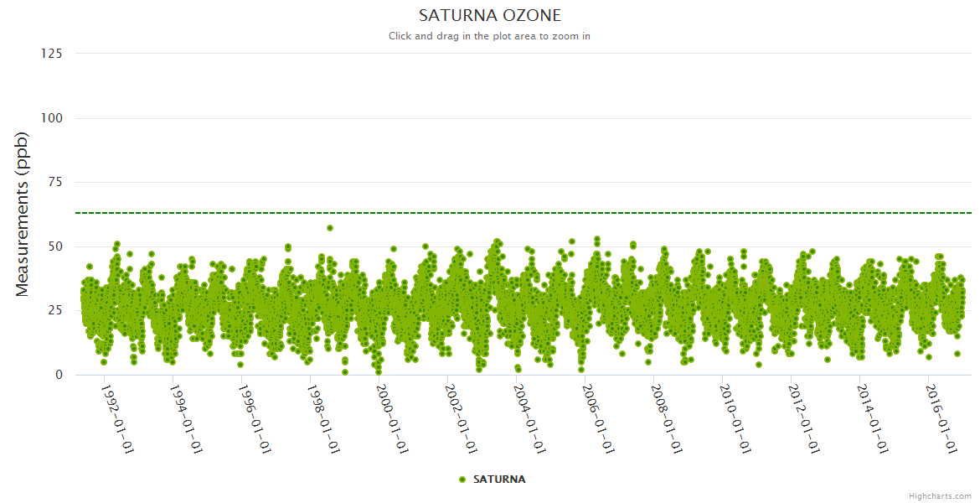Click the 100 y-axis tick label
Image resolution: width=980 pixels, height=503 pixels.
[51, 118]
